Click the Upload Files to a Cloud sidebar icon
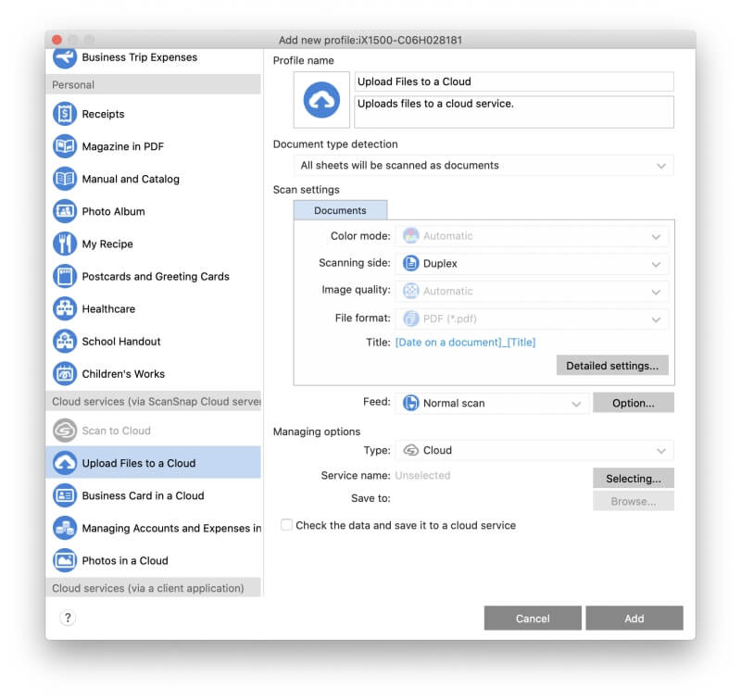Viewport: 741px width, 700px height. pos(65,463)
